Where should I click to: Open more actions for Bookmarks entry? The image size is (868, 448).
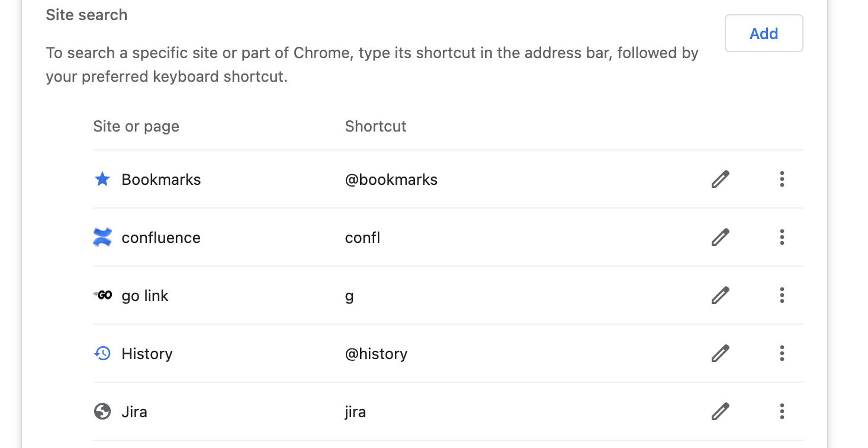782,179
